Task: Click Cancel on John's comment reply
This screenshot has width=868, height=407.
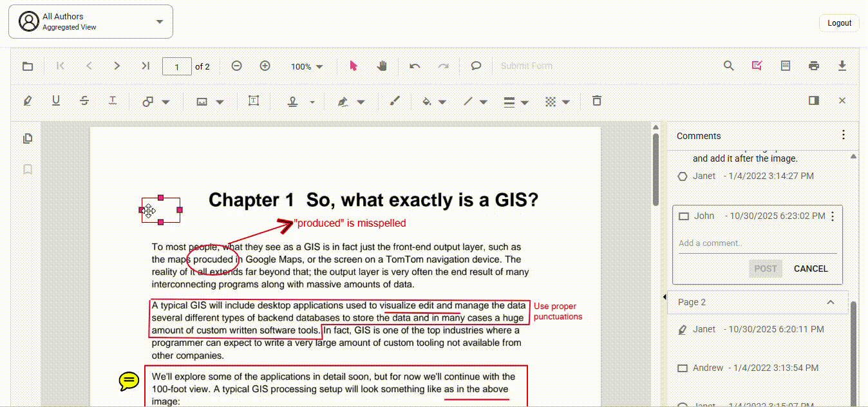Action: [x=811, y=269]
